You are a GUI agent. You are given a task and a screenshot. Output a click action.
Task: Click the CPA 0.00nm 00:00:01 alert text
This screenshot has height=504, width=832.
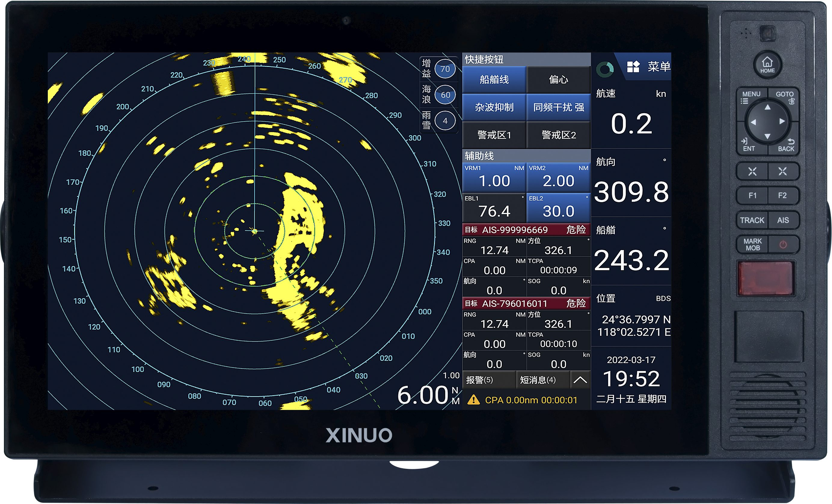(531, 400)
